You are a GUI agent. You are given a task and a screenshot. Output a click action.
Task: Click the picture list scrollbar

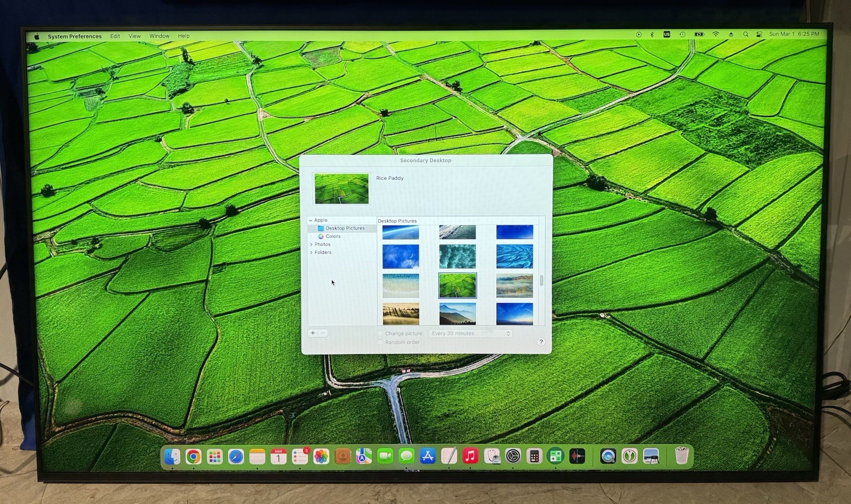click(x=541, y=280)
